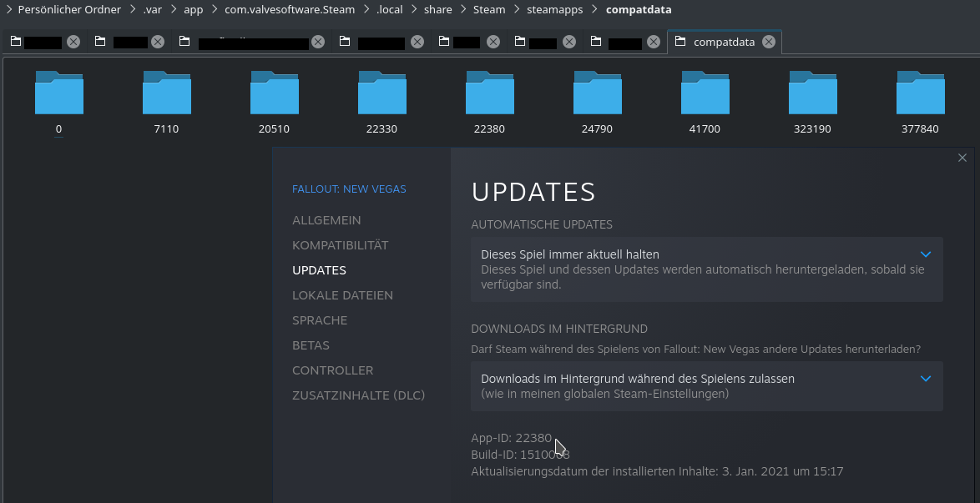Viewport: 980px width, 503px height.
Task: Go to Persönlicher Ordner in breadcrumb
Action: (69, 10)
